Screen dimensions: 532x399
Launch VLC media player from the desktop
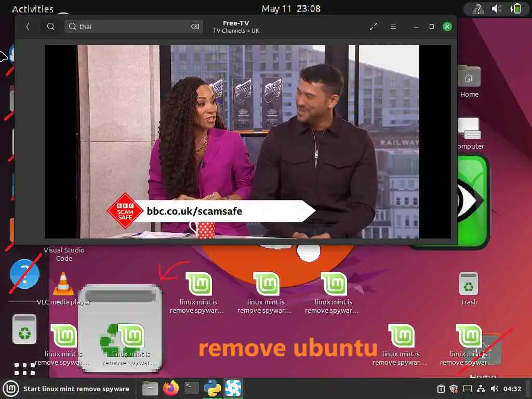[63, 288]
